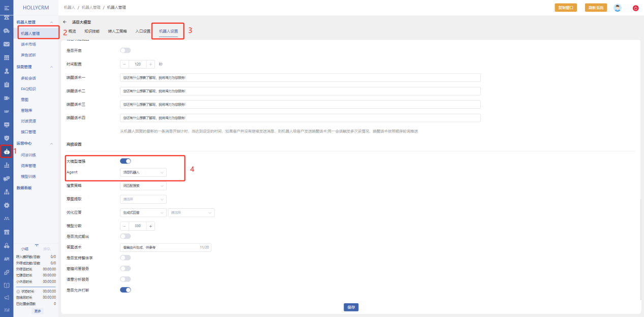Image resolution: width=644 pixels, height=317 pixels.
Task: Open FAQ知识 in the sidebar menu
Action: (x=28, y=89)
